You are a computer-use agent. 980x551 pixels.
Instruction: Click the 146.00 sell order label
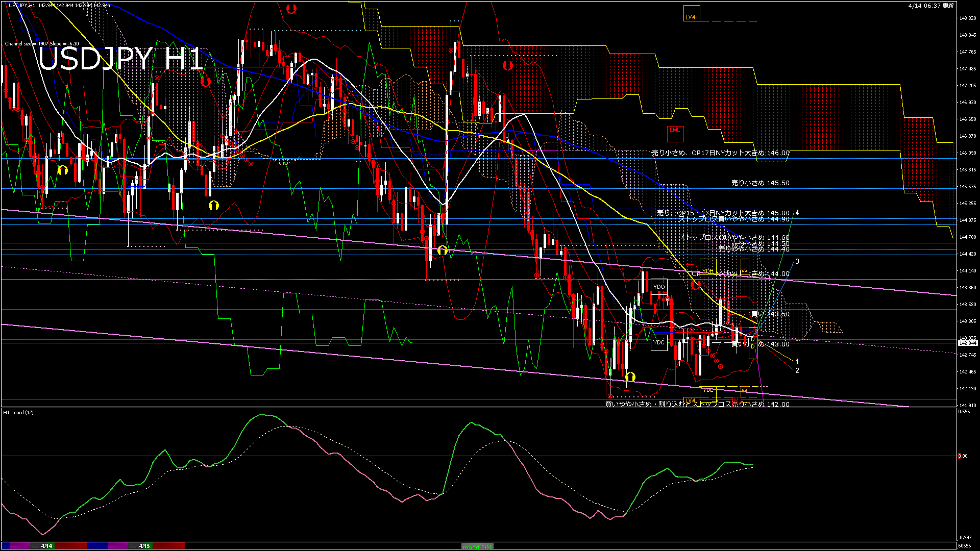(720, 153)
